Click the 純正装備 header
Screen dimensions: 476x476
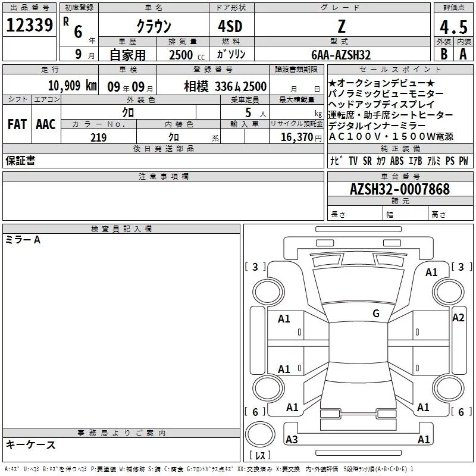pos(400,148)
